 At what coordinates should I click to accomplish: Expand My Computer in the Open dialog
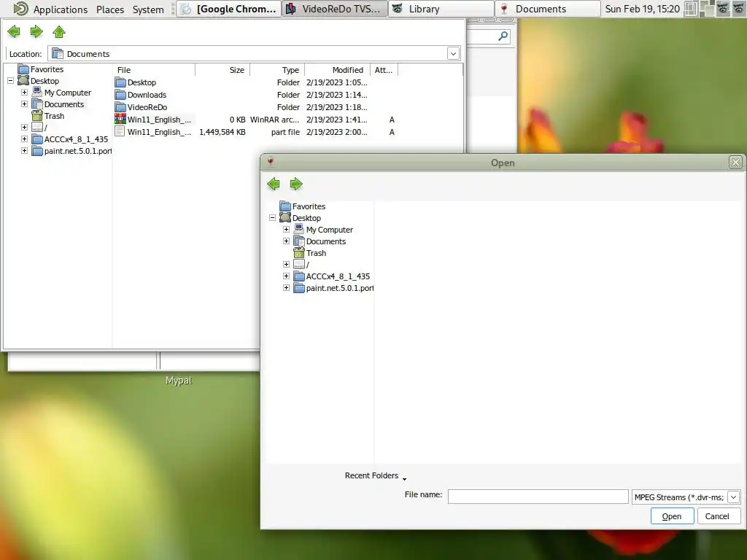[x=286, y=229]
